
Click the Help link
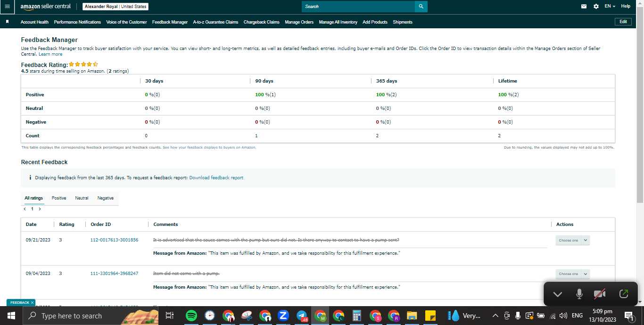(626, 6)
